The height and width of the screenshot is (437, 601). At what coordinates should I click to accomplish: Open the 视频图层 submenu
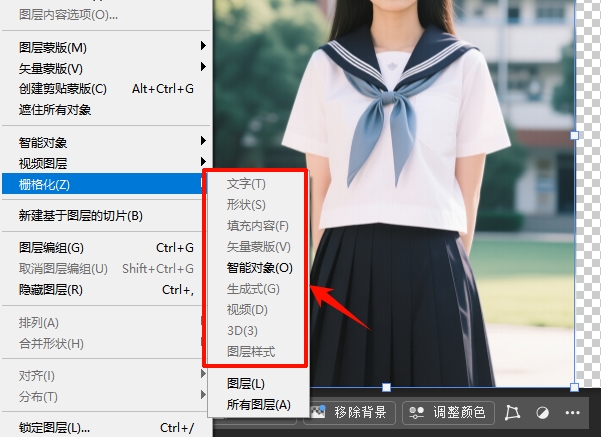click(106, 164)
